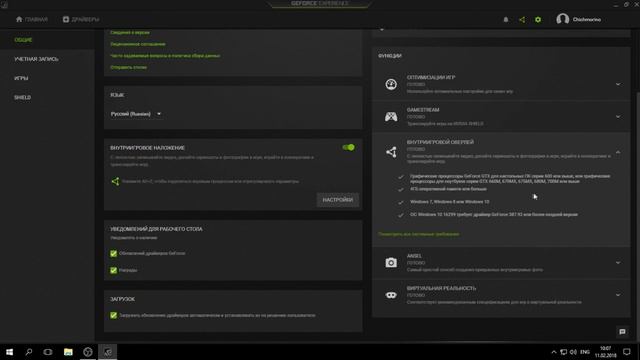Open the version info (Сведения о версии) link
Viewport: 640px width, 360px height.
point(130,32)
